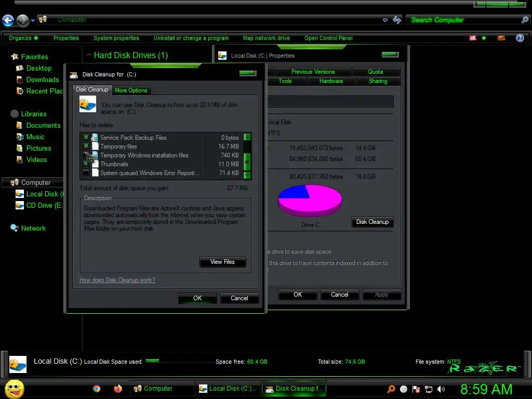Image resolution: width=532 pixels, height=399 pixels.
Task: Open Control Panel from the toolbar
Action: pyautogui.click(x=328, y=38)
